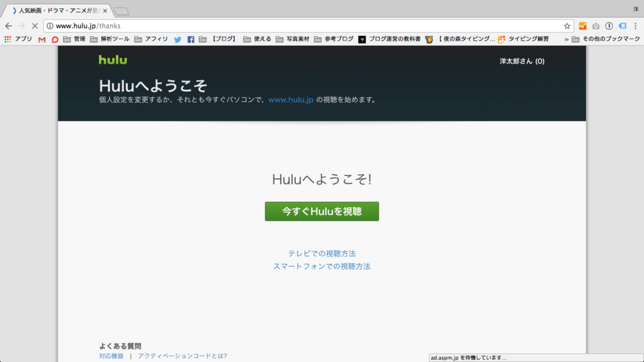Click the Huluへようこそ! heading text
The image size is (644, 362).
(322, 179)
